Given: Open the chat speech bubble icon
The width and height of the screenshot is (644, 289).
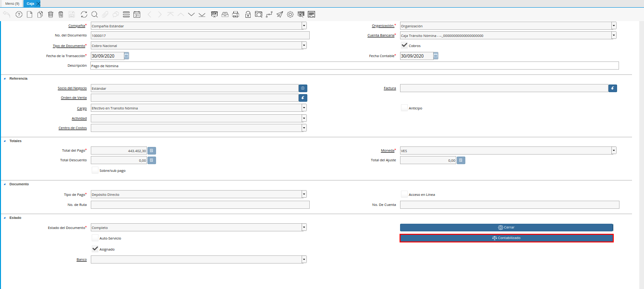Looking at the screenshot, I should point(115,14).
